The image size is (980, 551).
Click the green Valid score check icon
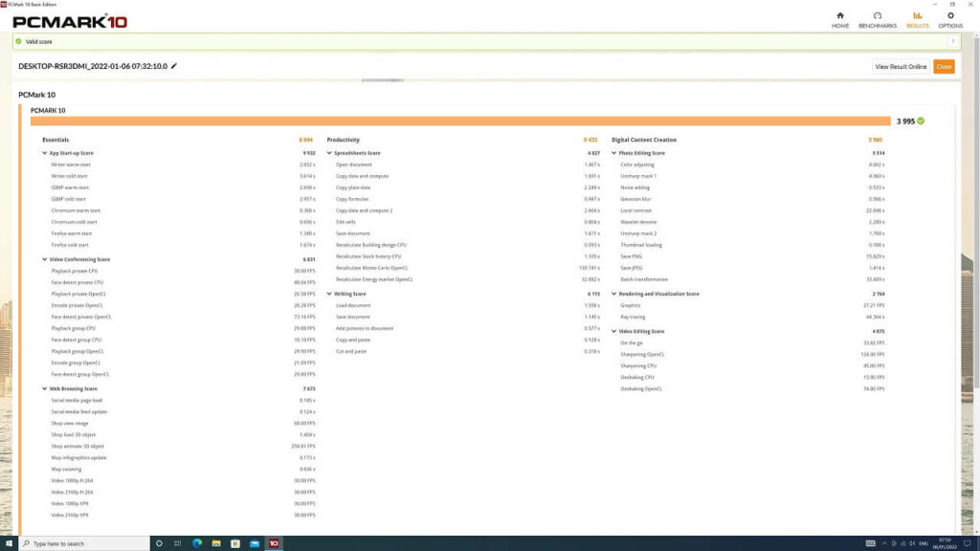point(19,42)
